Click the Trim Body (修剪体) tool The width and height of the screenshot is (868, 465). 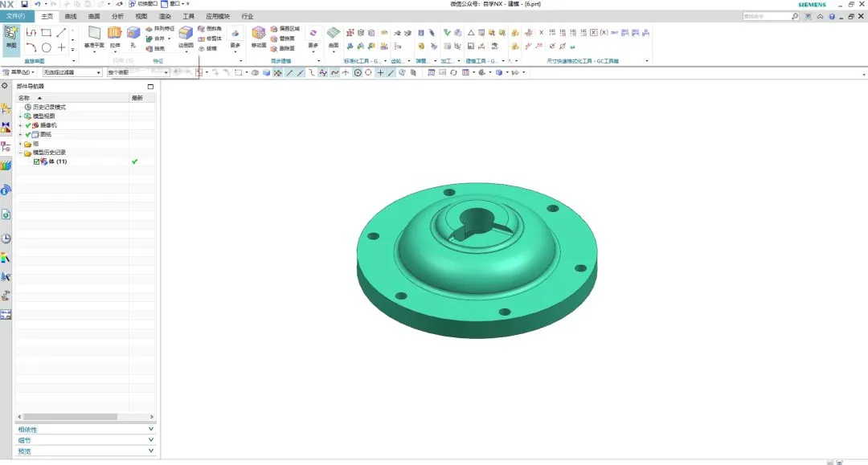pos(210,39)
